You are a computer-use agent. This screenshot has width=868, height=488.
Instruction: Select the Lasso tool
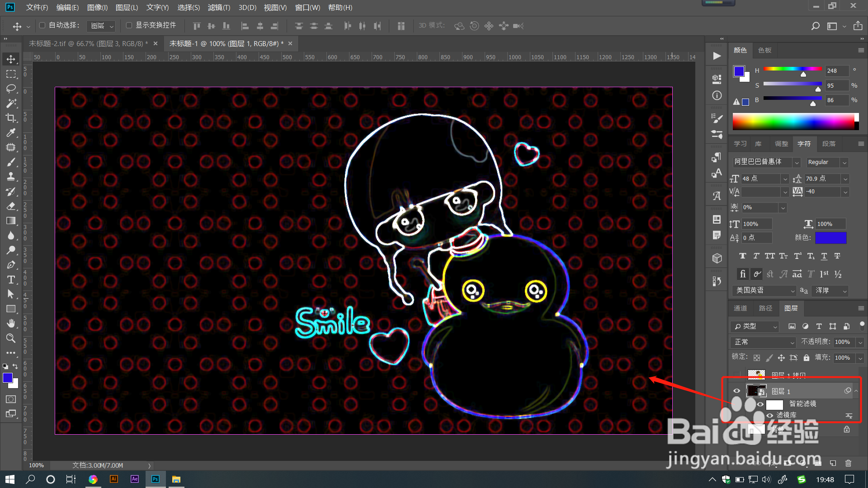(x=11, y=89)
